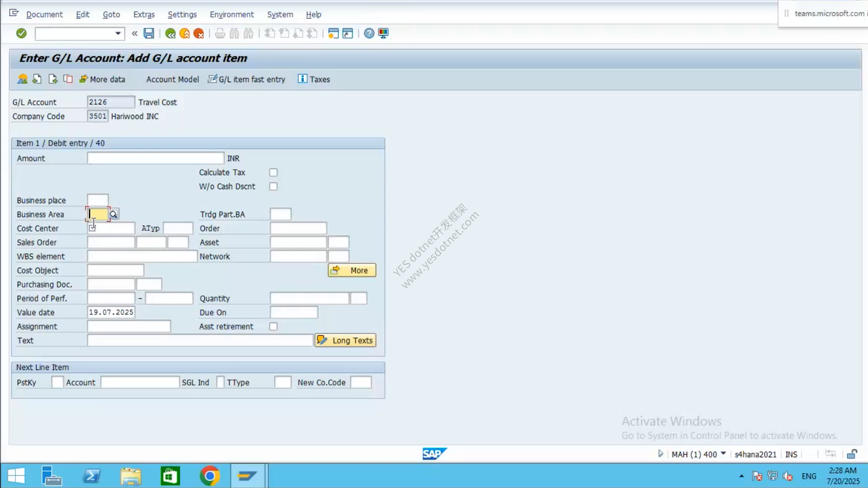Open the Environment menu
Image resolution: width=868 pixels, height=488 pixels.
pyautogui.click(x=232, y=14)
